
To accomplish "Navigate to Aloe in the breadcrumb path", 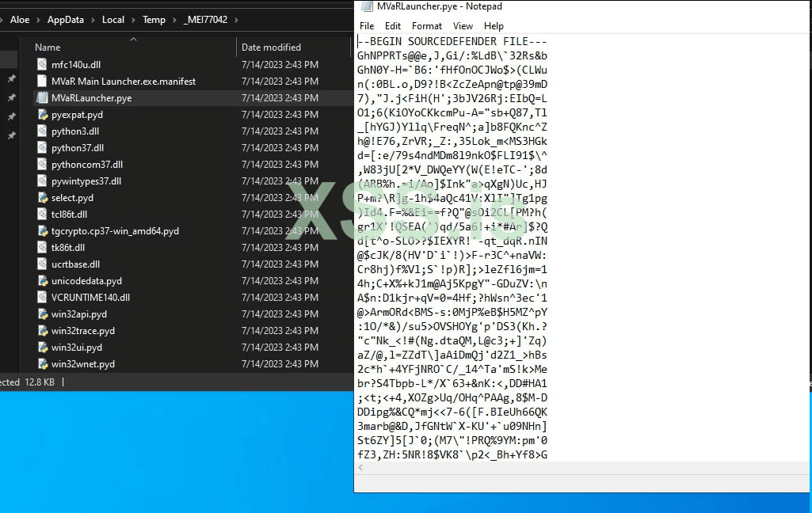I will (x=20, y=20).
